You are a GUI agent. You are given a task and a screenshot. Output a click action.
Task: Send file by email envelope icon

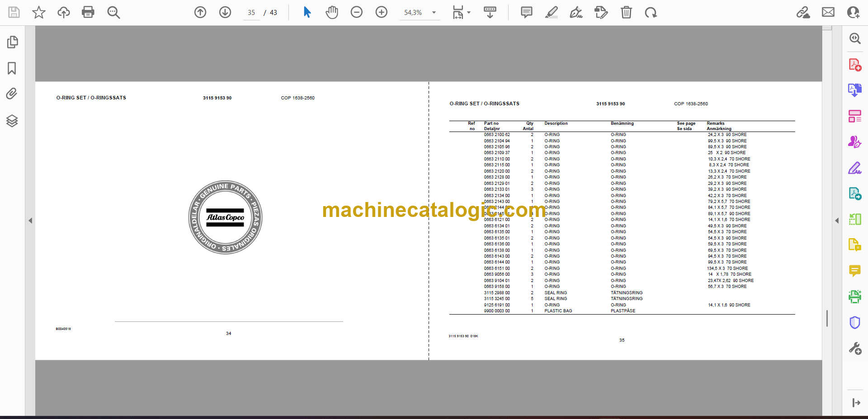pyautogui.click(x=828, y=12)
